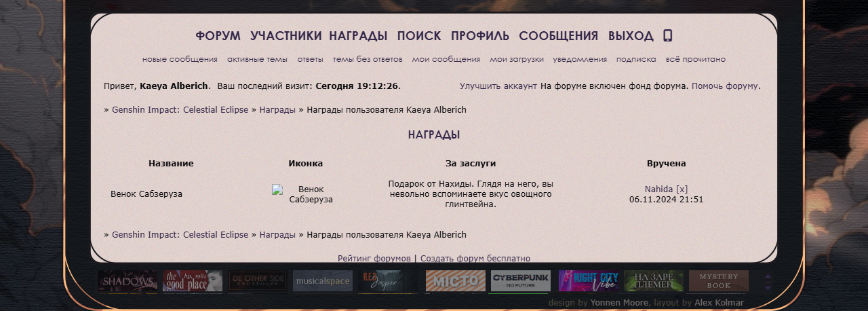Screen dimensions: 868x311
Task: Open the УЧАСТНИКИ members page
Action: tap(286, 36)
